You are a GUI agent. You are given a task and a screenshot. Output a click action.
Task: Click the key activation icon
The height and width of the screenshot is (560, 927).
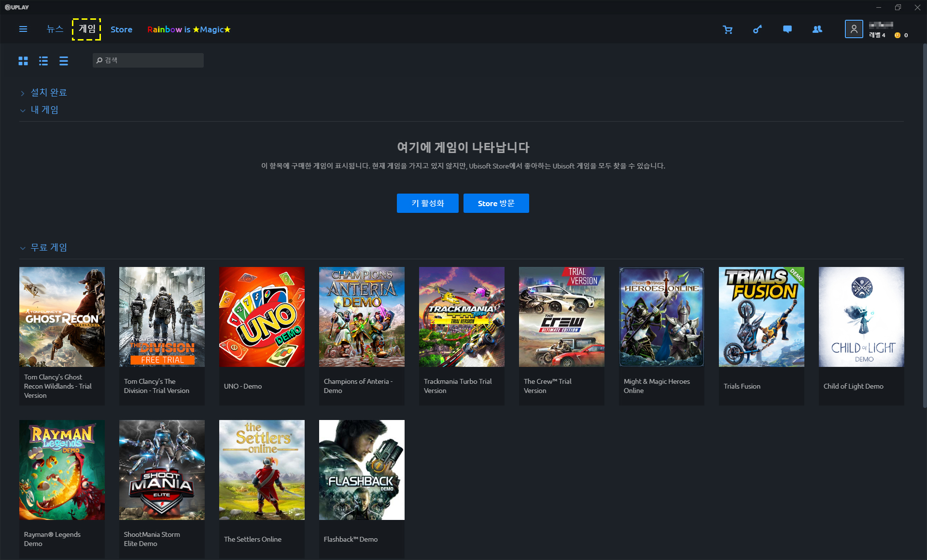(758, 29)
